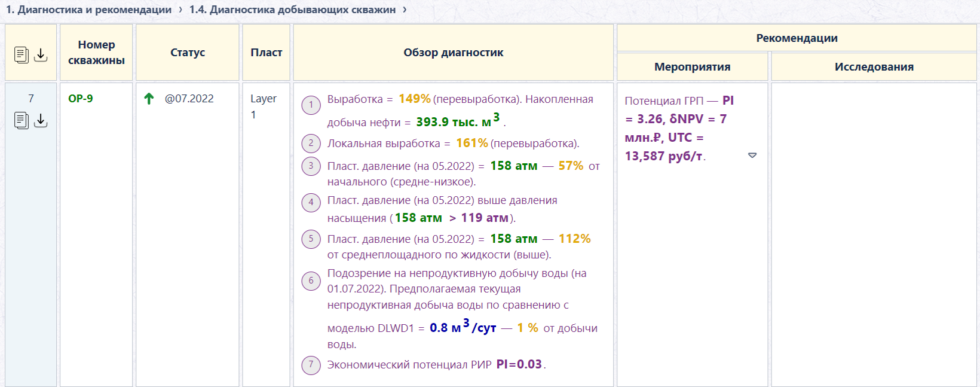Click the Мероприятия column header
This screenshot has width=980, height=387.
point(692,66)
